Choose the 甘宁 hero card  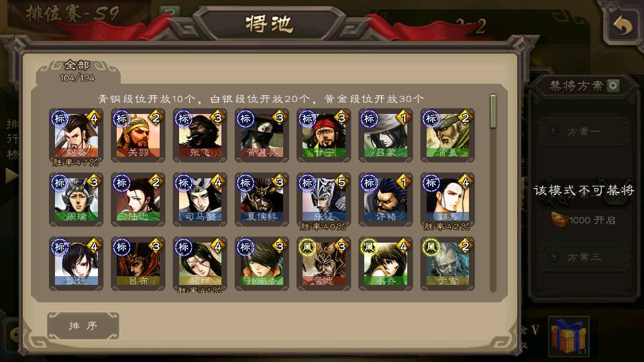click(323, 135)
